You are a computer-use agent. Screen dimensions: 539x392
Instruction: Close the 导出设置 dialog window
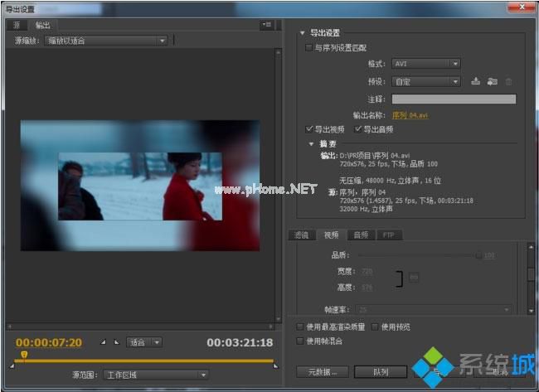[522, 7]
